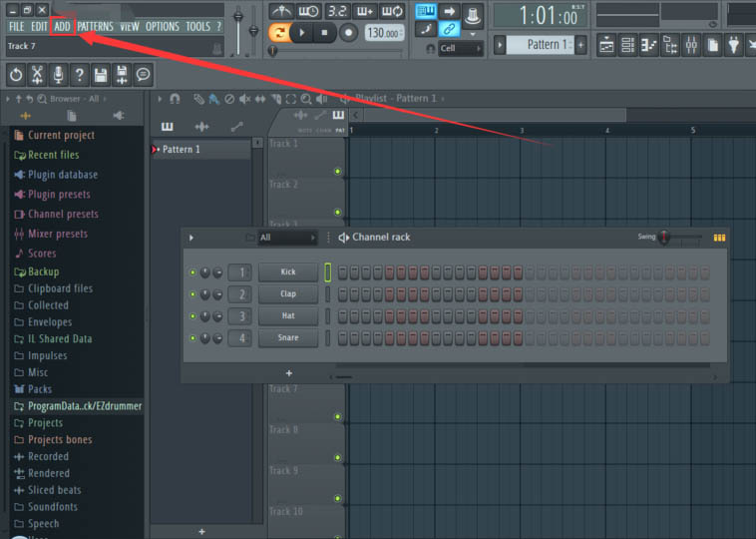Expand the Packs folder in Browser
Screen dimensions: 756x539
tap(40, 389)
